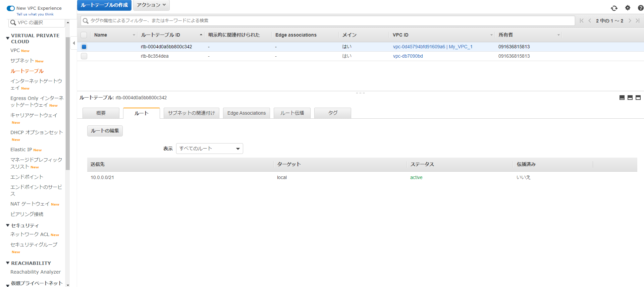Image resolution: width=644 pixels, height=287 pixels.
Task: Switch to the 概要 tab
Action: [x=101, y=113]
